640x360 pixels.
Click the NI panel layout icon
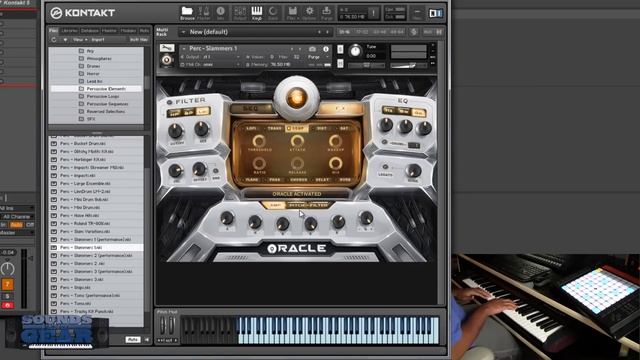(436, 13)
